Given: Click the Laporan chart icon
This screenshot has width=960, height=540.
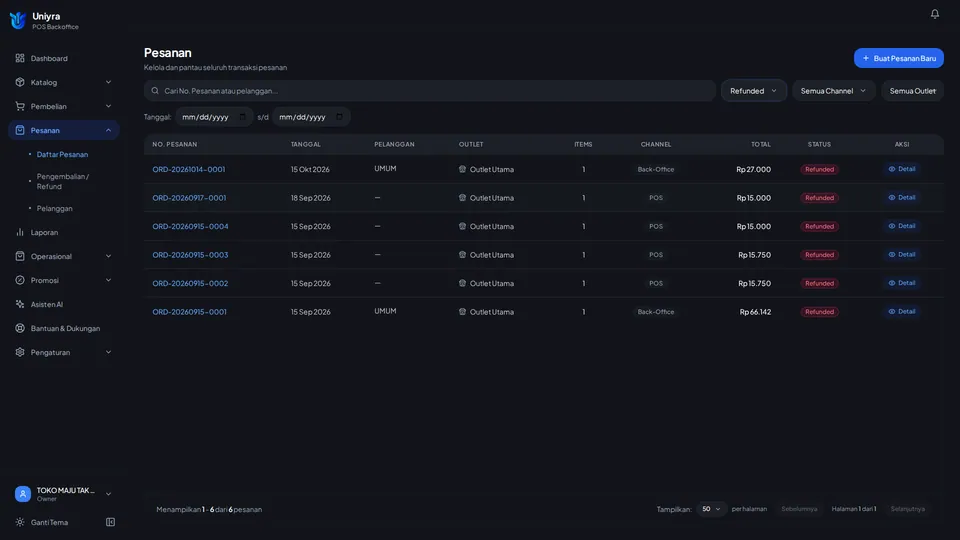Looking at the screenshot, I should coord(20,232).
